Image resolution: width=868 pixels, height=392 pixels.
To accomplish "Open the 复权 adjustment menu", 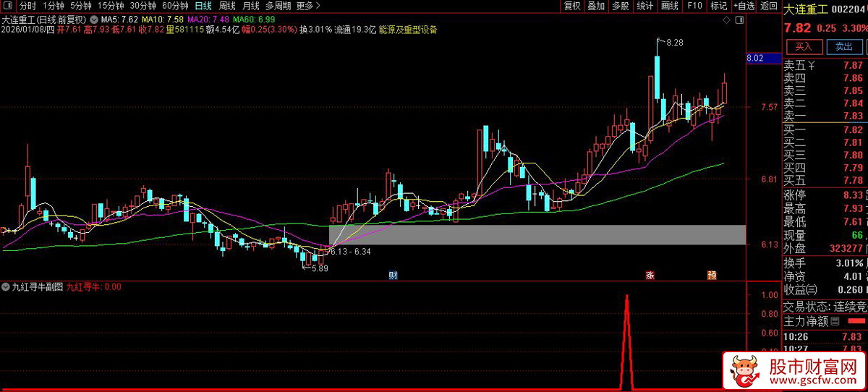I will coord(572,6).
